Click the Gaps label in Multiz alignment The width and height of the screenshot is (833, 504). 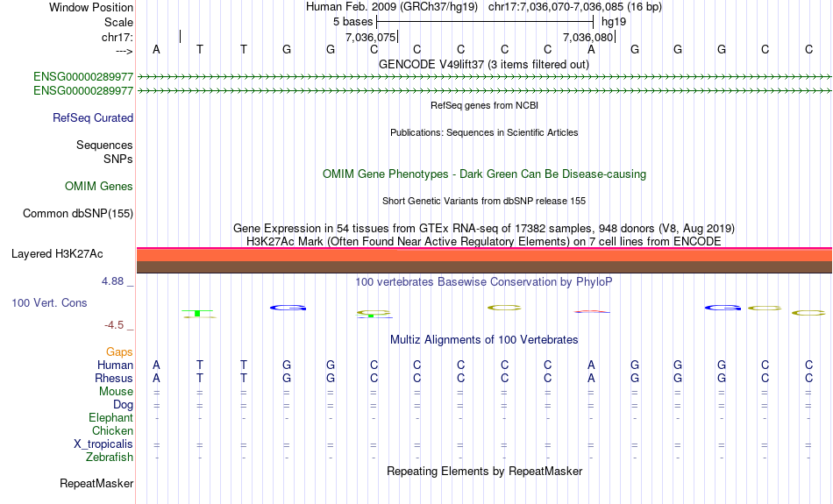coord(119,351)
